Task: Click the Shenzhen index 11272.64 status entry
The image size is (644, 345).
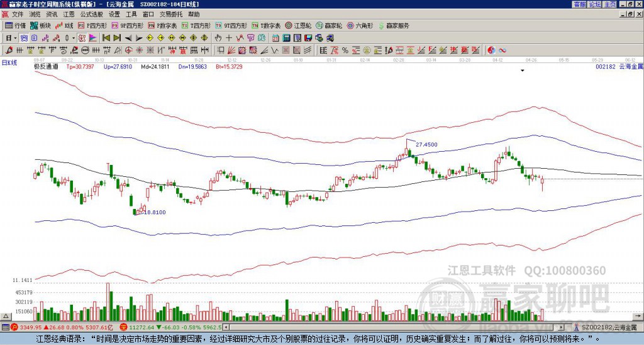Action: coord(170,327)
